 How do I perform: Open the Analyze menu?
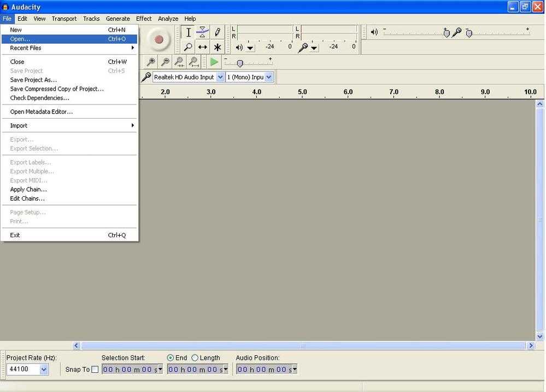pyautogui.click(x=168, y=19)
